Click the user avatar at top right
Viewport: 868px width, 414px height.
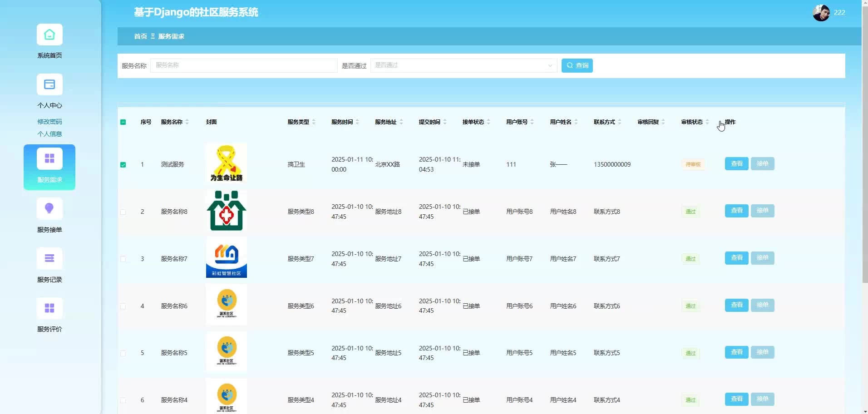(821, 13)
